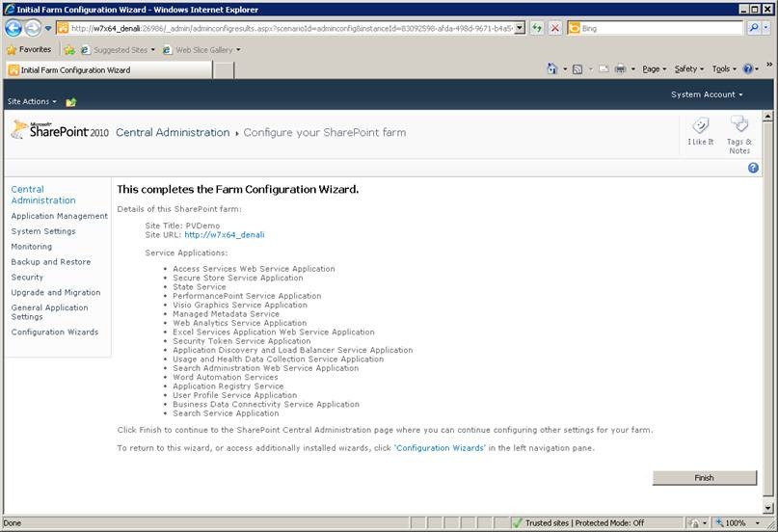Open Backup and Restore in sidebar

click(50, 262)
